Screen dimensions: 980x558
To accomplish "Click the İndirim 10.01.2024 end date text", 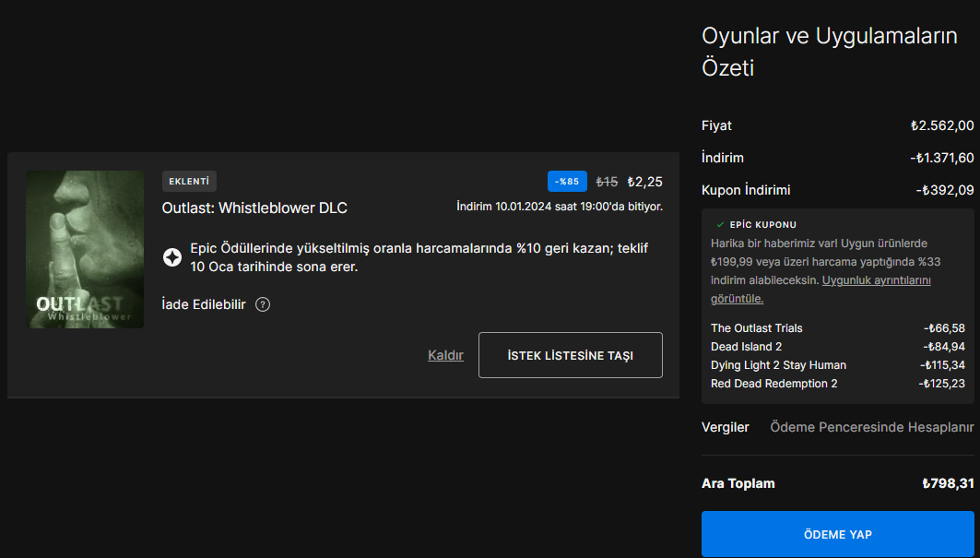I will pos(560,206).
